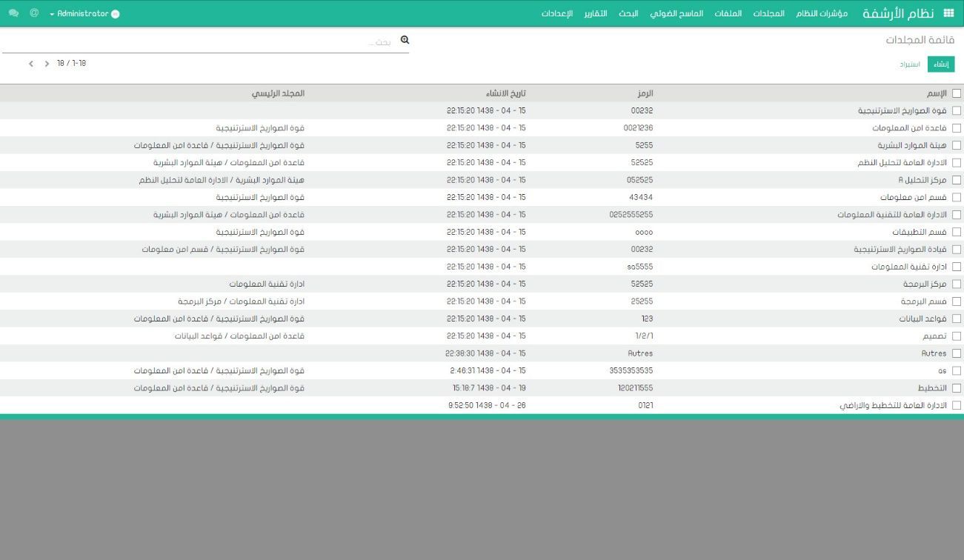Image resolution: width=964 pixels, height=560 pixels.
Task: Tick the checkbox for التخطيط
Action: 956,387
